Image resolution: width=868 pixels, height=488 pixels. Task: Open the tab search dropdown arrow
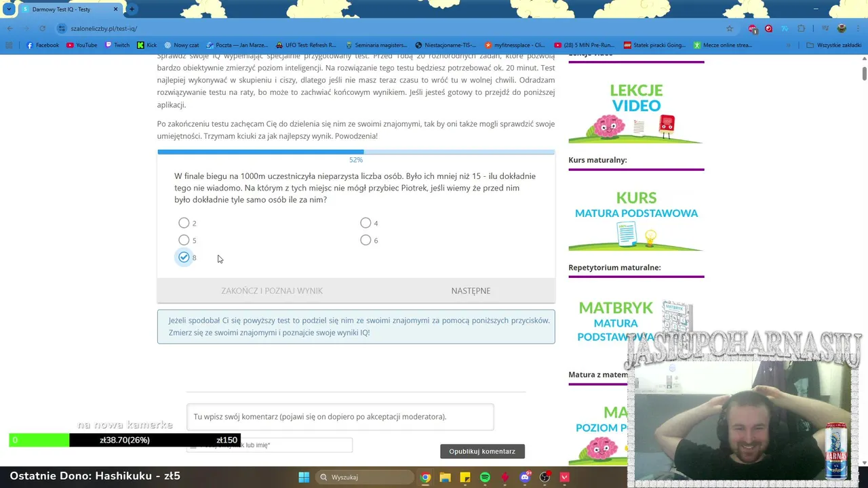9,9
